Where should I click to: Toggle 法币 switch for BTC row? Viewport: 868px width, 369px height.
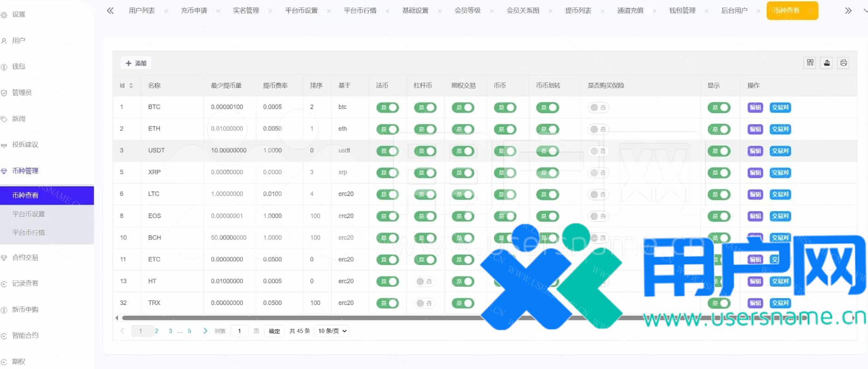(x=387, y=108)
